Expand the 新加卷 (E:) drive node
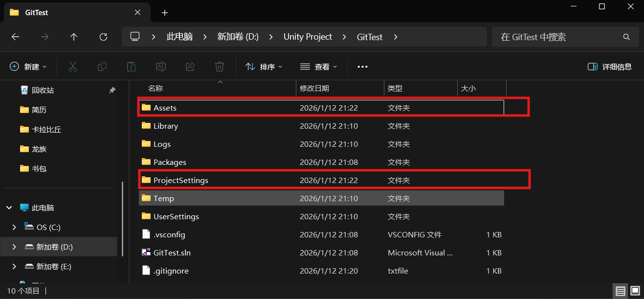 [14, 267]
